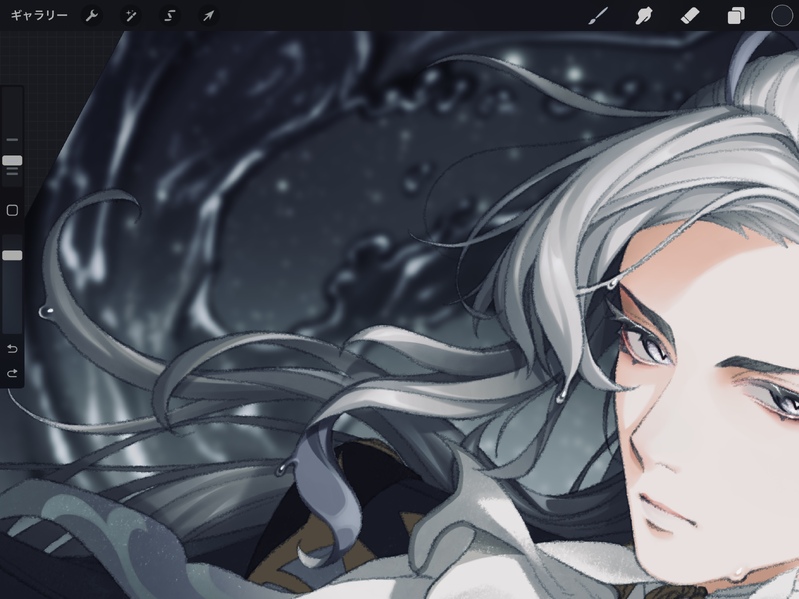Redo the action using the redo arrow
Image resolution: width=799 pixels, height=599 pixels.
12,373
